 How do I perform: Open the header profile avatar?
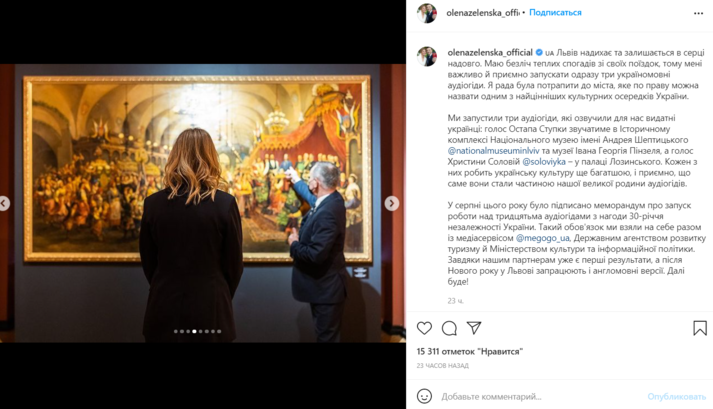(427, 13)
